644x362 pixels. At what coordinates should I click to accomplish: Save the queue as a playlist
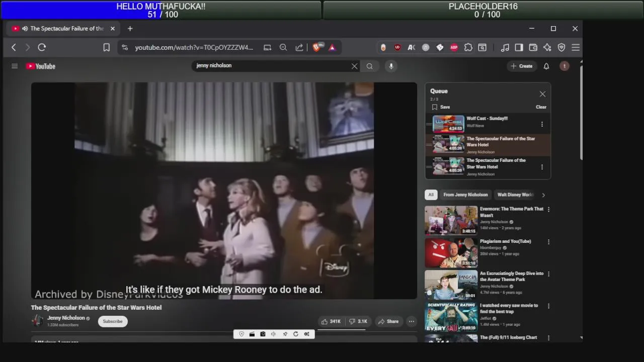[441, 107]
